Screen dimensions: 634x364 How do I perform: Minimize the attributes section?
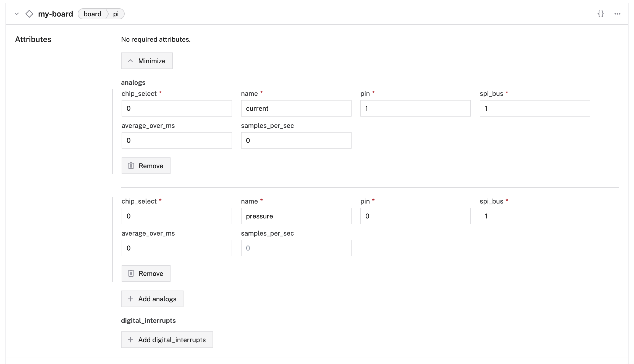click(x=147, y=61)
